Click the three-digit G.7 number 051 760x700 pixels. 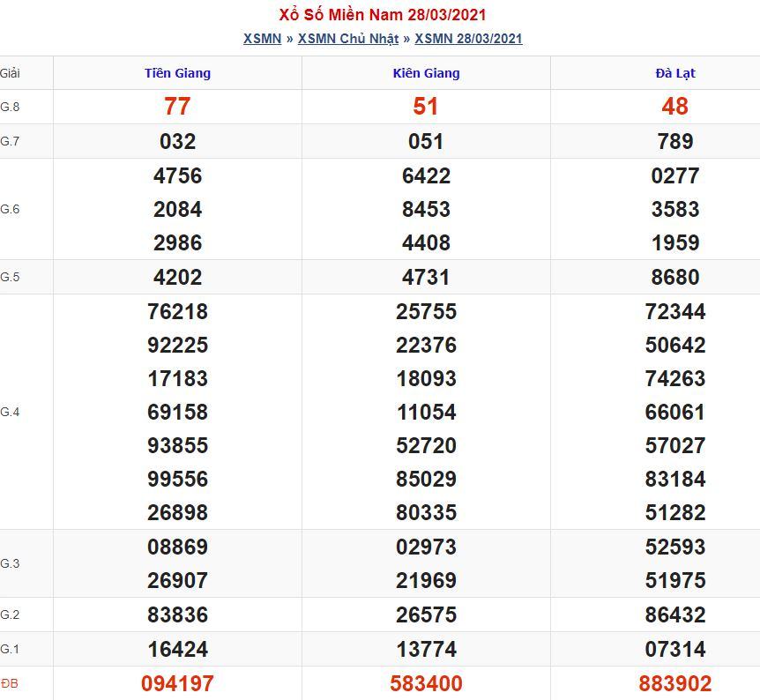tap(426, 142)
